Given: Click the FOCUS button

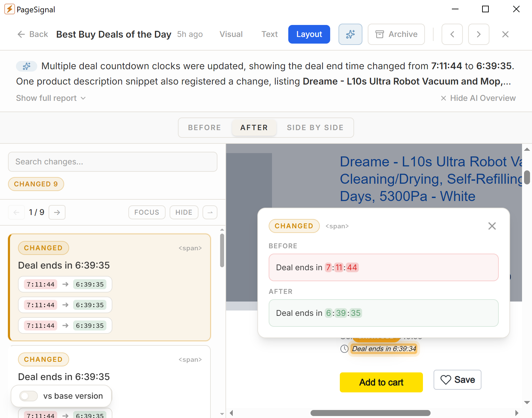Looking at the screenshot, I should point(147,212).
